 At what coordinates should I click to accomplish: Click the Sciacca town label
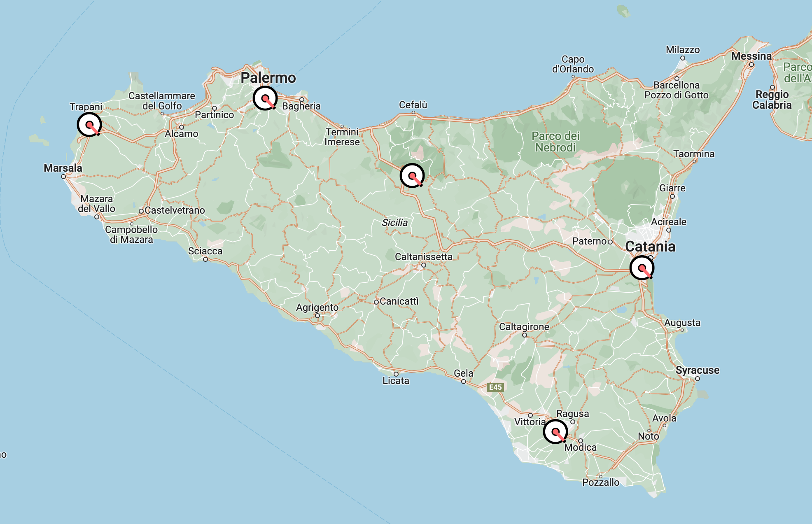pyautogui.click(x=205, y=251)
